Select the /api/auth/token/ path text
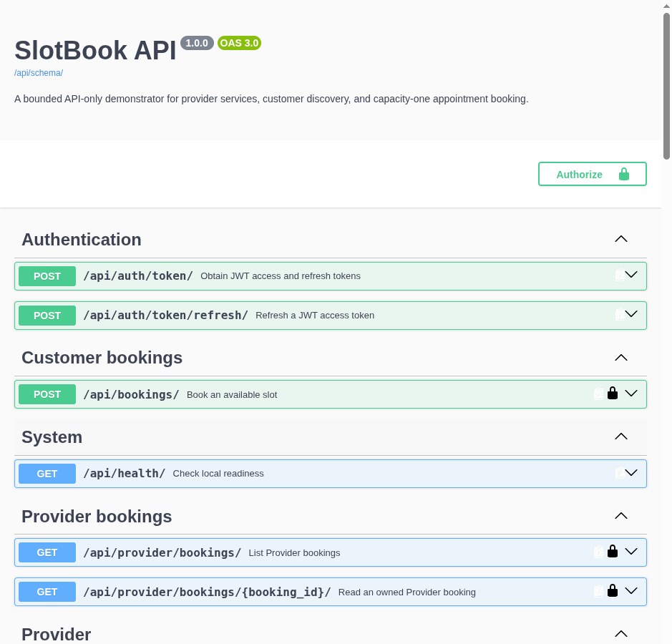672x644 pixels. pyautogui.click(x=138, y=276)
